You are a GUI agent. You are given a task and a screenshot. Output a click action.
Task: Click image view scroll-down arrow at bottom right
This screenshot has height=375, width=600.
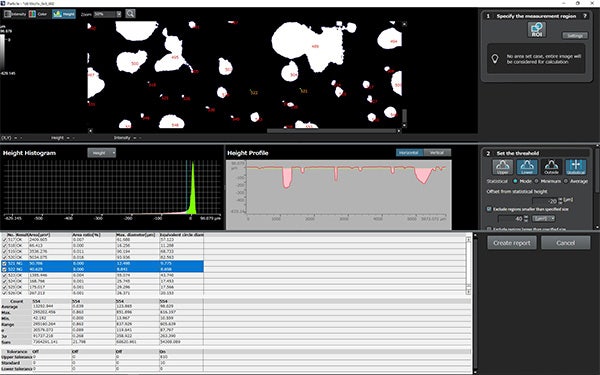tap(404, 125)
